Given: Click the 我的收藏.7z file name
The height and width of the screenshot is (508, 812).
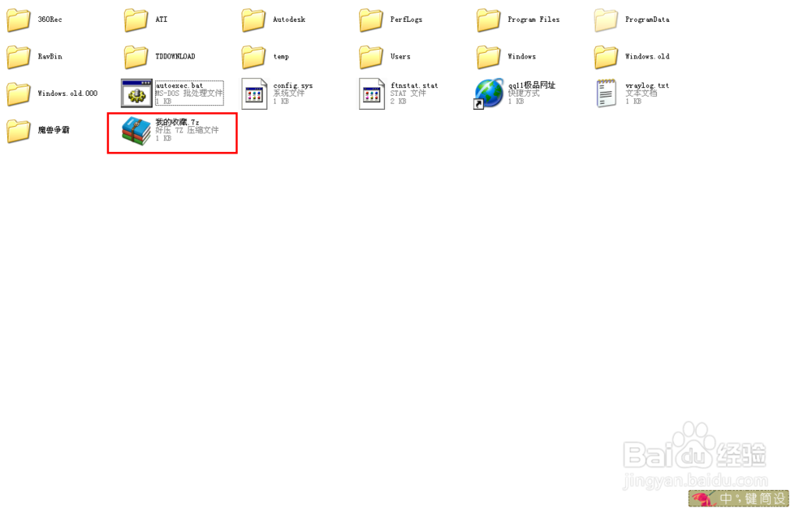Looking at the screenshot, I should pyautogui.click(x=177, y=123).
